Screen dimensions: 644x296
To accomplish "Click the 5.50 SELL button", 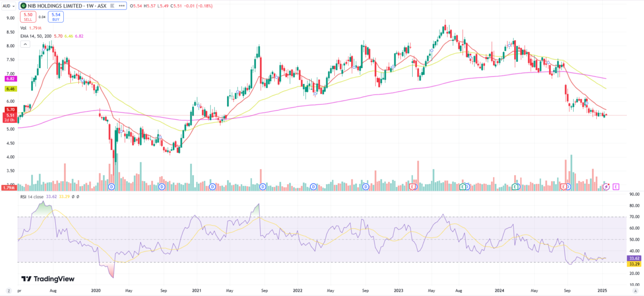I will (x=28, y=17).
